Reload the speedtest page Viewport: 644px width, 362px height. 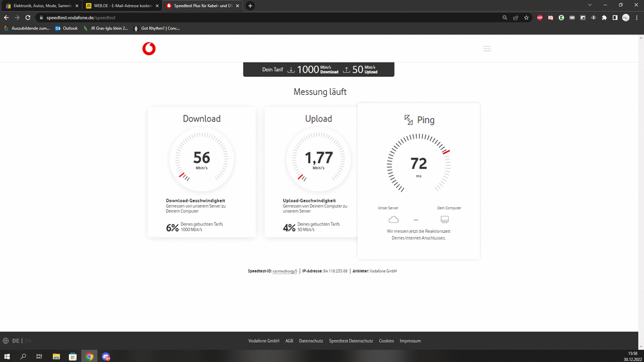[28, 17]
